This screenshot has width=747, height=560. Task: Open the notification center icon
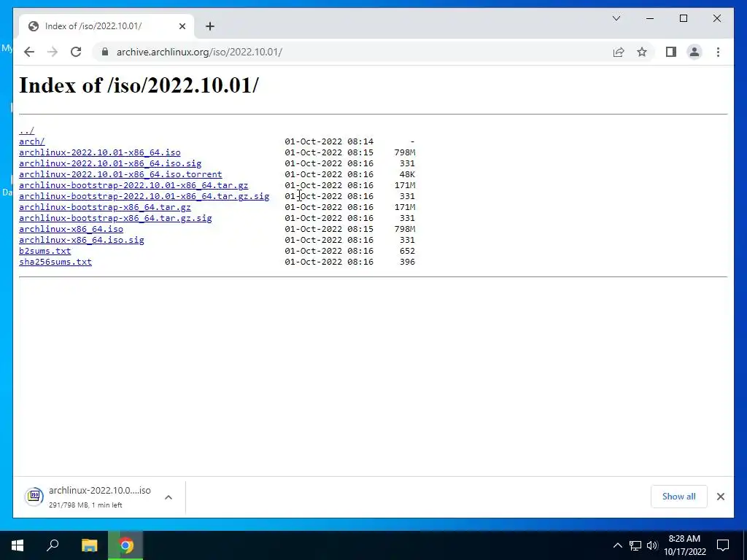coord(723,545)
